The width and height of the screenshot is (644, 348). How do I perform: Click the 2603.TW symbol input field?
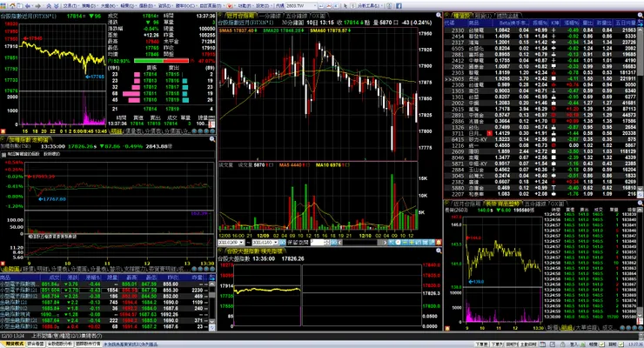coord(299,6)
